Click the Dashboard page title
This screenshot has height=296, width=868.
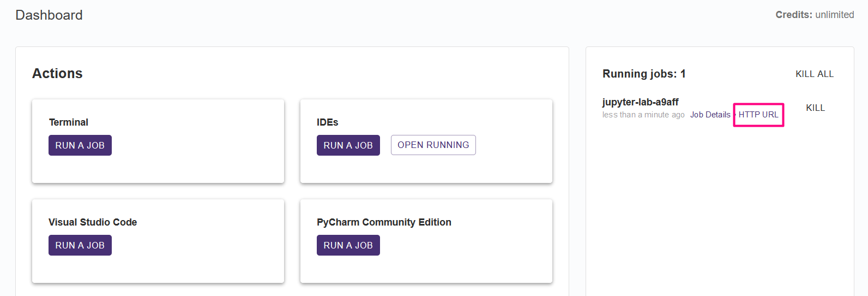tap(49, 15)
